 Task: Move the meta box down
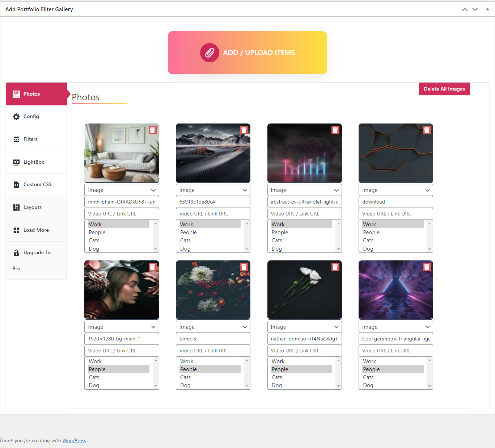tap(475, 9)
